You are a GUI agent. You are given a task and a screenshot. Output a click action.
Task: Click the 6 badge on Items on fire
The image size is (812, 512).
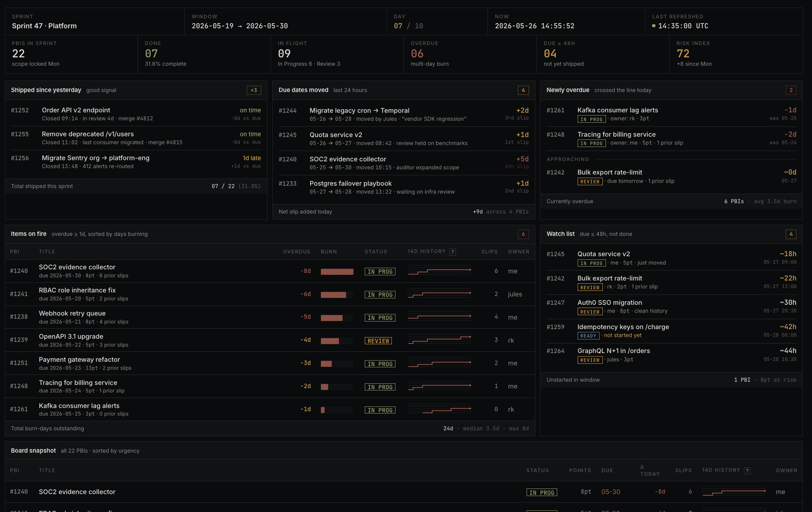coord(523,234)
